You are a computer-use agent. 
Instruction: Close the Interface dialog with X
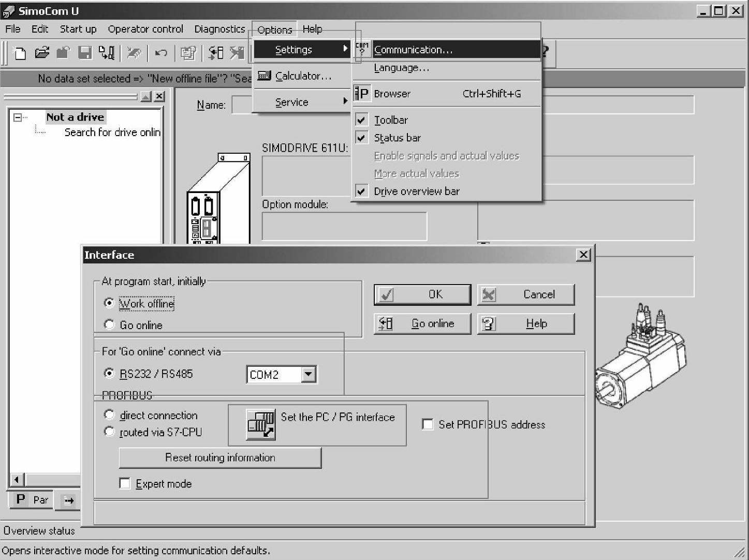tap(583, 255)
